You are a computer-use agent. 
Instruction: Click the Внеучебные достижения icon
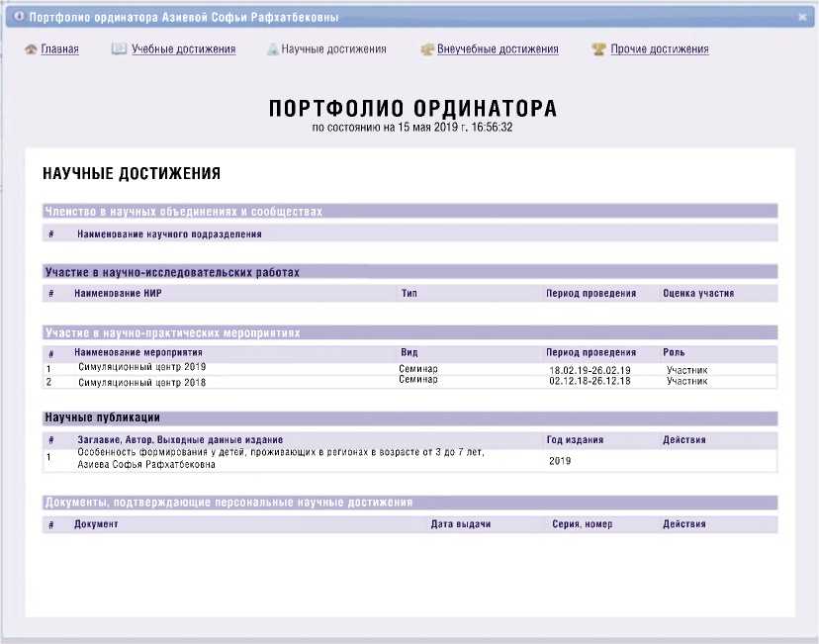[x=426, y=49]
